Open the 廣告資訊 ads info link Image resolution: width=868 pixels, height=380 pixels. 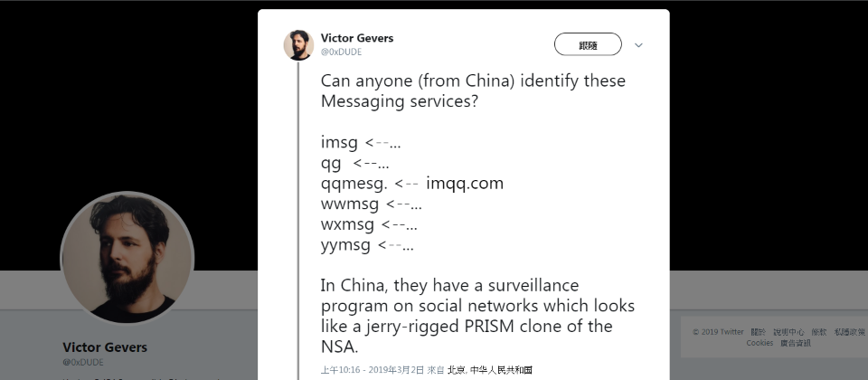click(795, 343)
